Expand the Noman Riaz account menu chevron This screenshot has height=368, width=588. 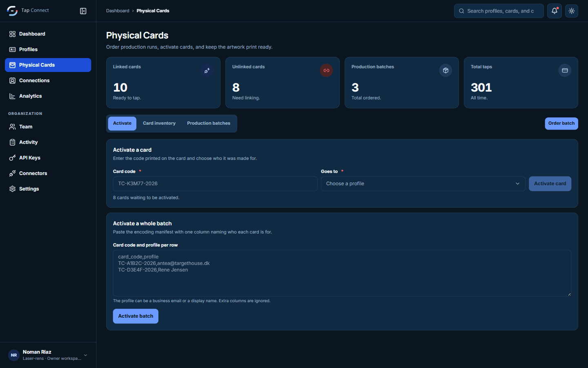85,355
